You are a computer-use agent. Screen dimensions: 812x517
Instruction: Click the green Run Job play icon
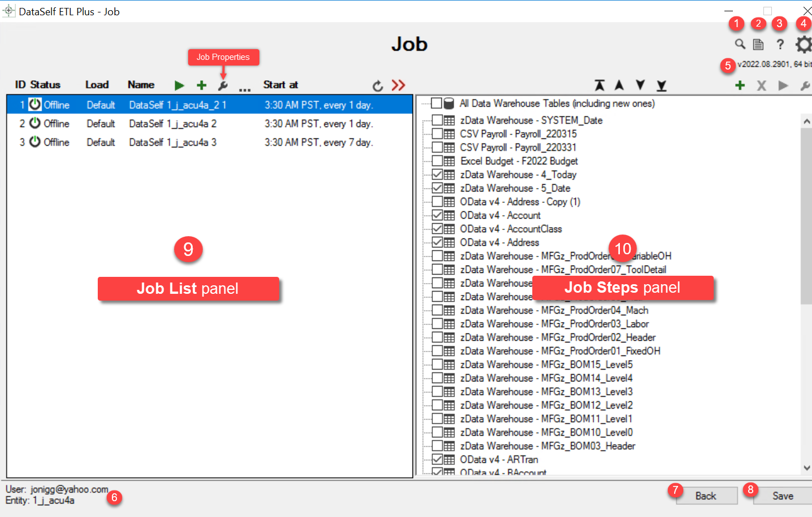coord(179,85)
